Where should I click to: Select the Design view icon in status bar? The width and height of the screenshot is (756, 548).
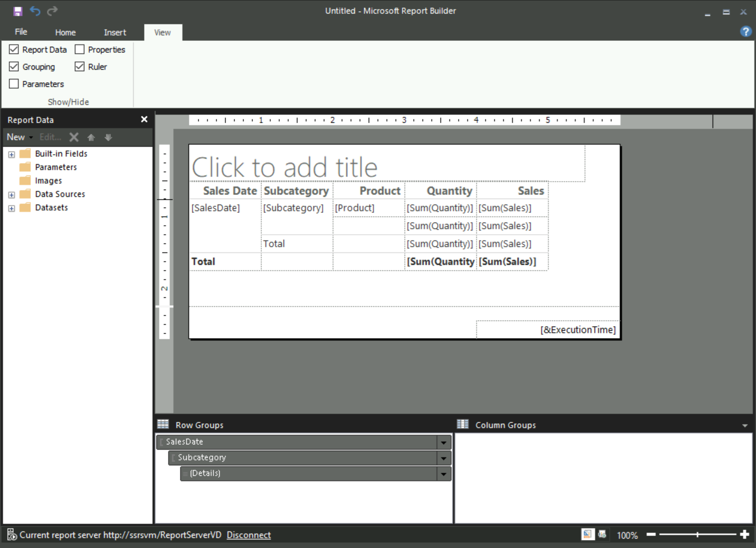pos(587,534)
